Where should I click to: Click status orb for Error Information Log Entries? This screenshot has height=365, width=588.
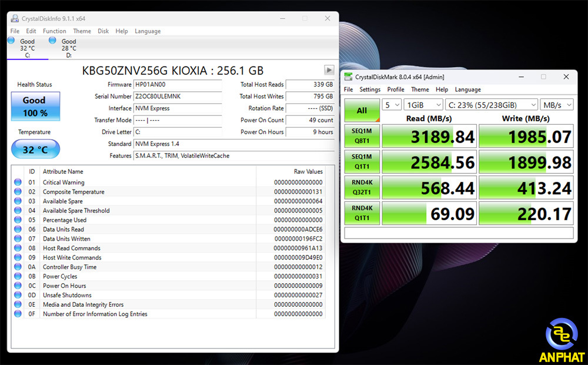point(18,314)
